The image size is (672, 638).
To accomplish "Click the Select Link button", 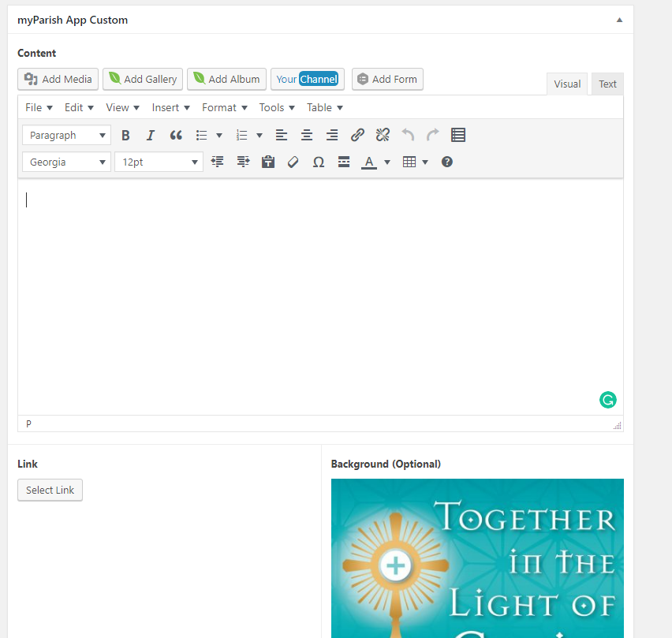I will point(50,490).
